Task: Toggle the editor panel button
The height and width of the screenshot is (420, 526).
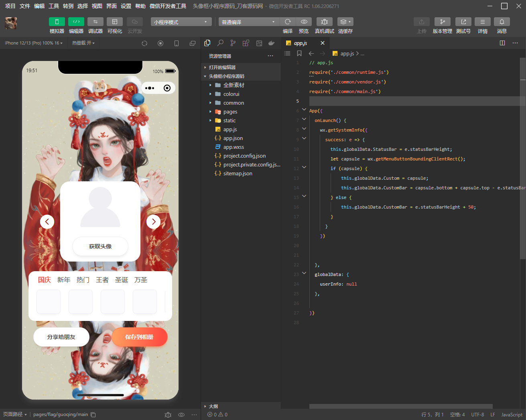Action: [76, 22]
